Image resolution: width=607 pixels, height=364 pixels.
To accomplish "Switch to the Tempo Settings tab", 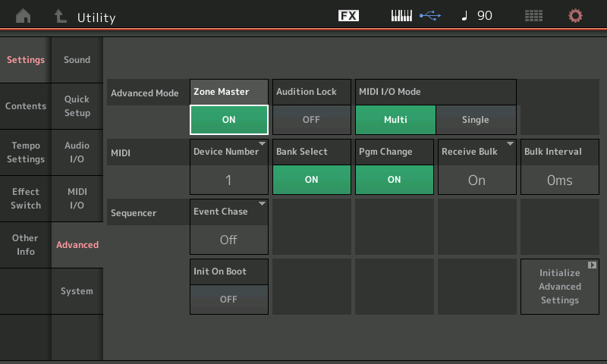I will [x=26, y=152].
